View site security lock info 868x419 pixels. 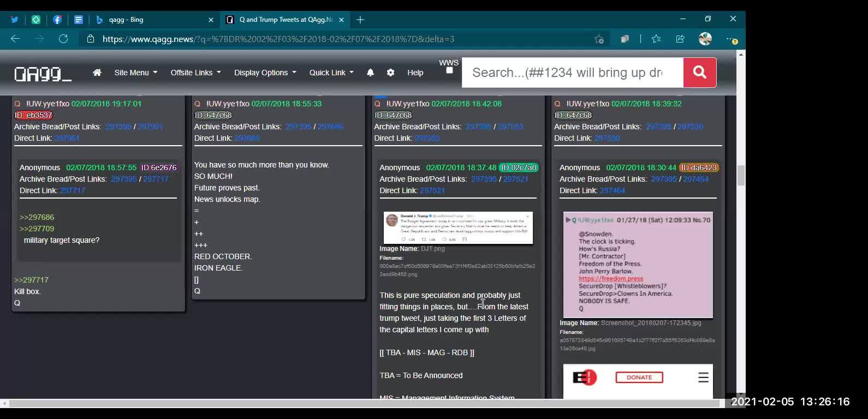[x=91, y=39]
